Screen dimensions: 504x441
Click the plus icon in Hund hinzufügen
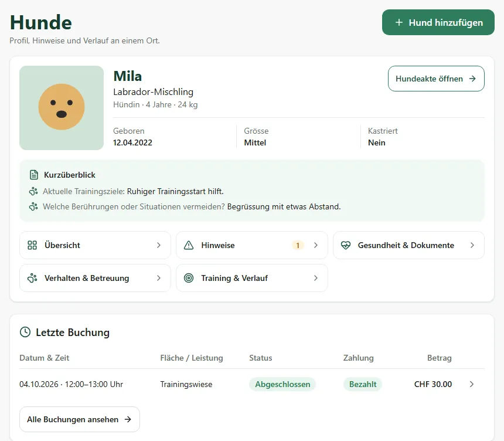[x=399, y=22]
